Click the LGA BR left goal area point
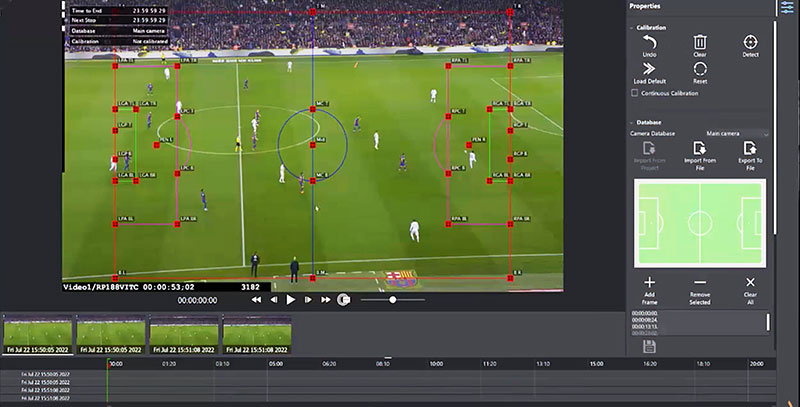The image size is (800, 407). [x=136, y=181]
